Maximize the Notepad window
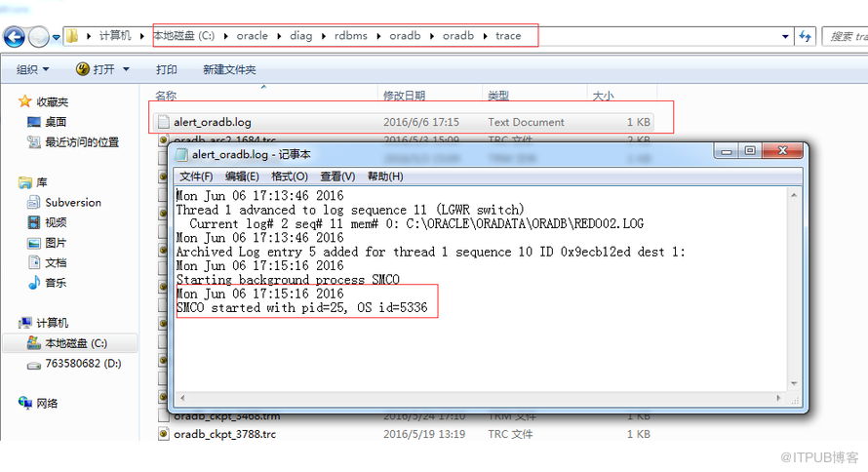 (x=750, y=150)
